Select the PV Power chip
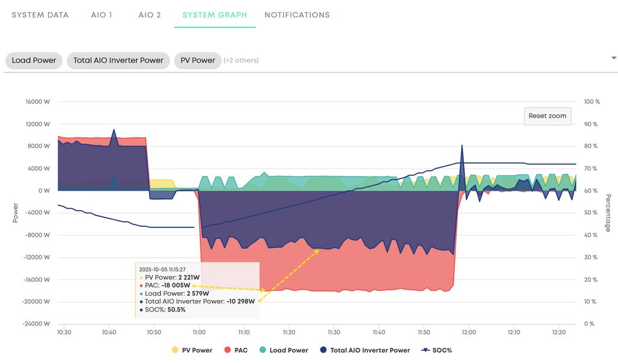The image size is (618, 364). point(198,60)
